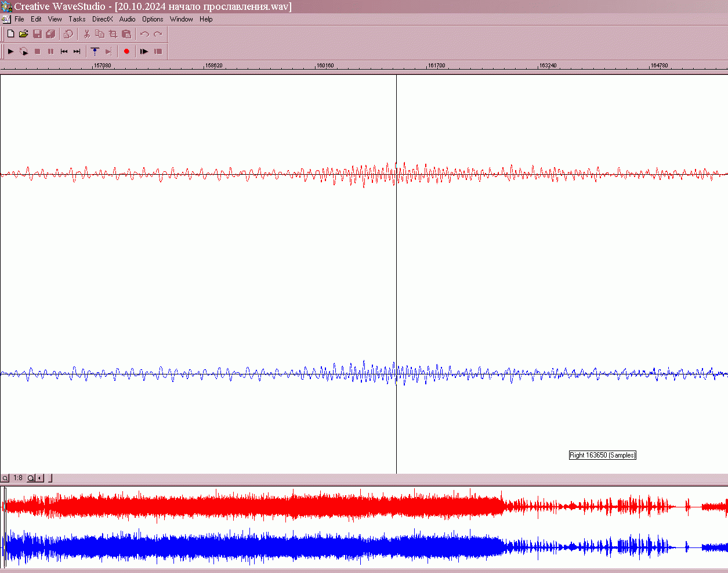Jump to the start of file
Image resolution: width=728 pixels, height=573 pixels.
point(64,52)
